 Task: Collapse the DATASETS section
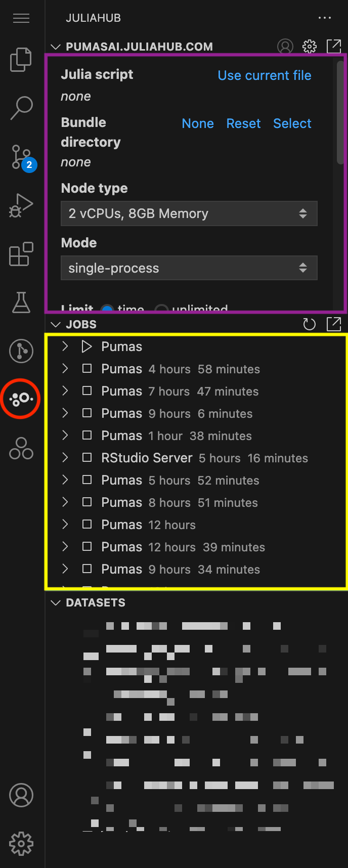(x=56, y=602)
